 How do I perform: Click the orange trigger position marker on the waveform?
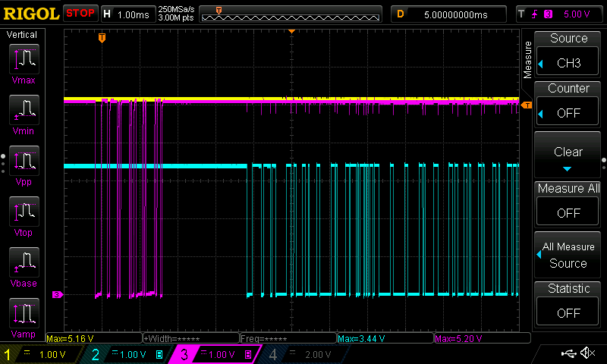click(x=102, y=37)
